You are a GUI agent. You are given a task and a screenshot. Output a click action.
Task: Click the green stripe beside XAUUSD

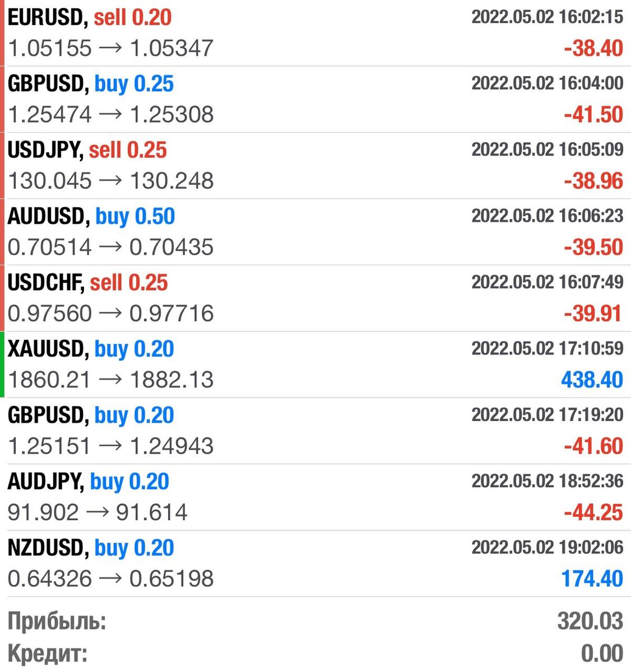pyautogui.click(x=2, y=365)
